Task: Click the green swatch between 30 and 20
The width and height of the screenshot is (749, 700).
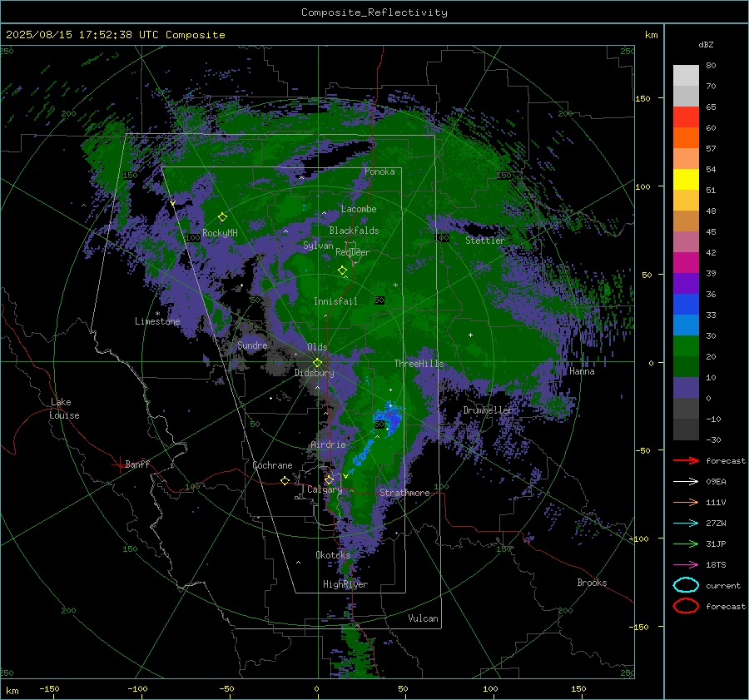Action: (686, 345)
